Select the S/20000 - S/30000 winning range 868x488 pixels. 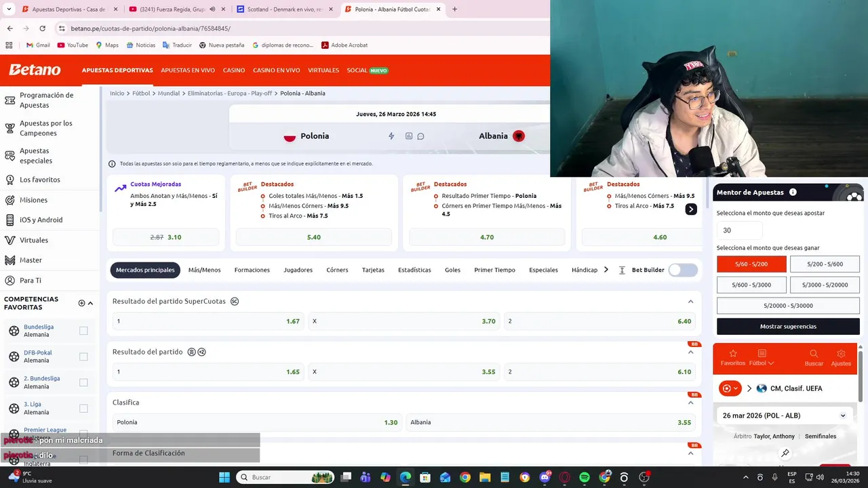point(788,306)
